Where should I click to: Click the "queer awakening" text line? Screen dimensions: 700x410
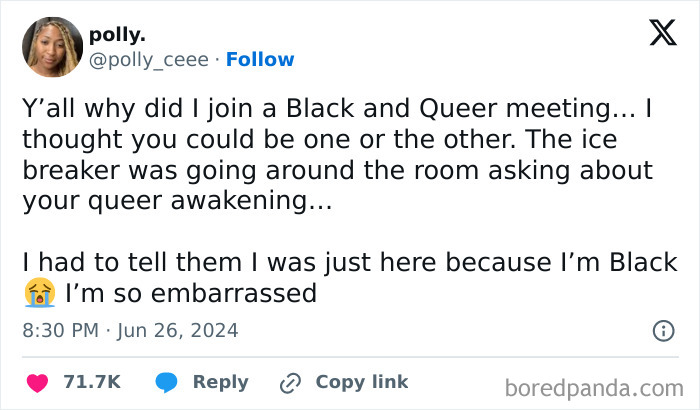point(177,200)
